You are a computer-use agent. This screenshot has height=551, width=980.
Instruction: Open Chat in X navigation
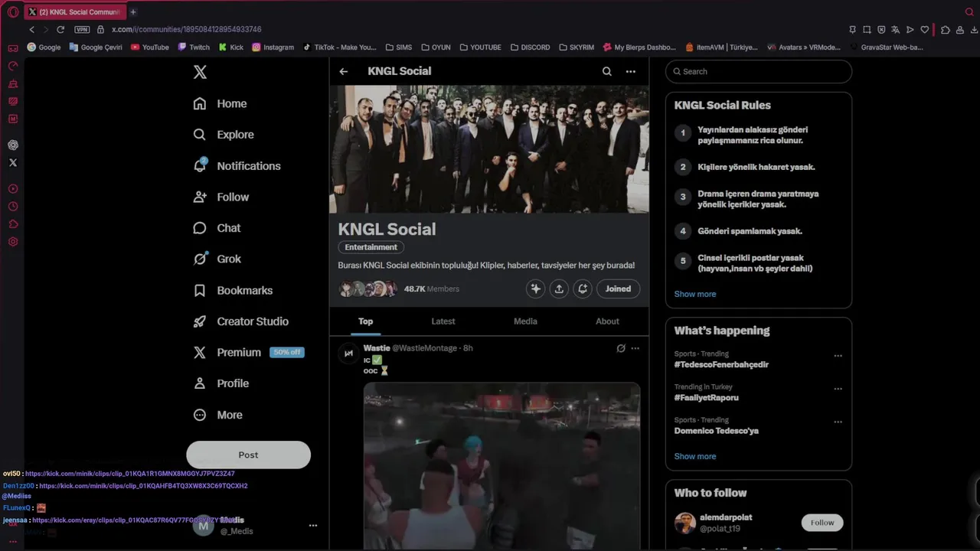click(217, 228)
